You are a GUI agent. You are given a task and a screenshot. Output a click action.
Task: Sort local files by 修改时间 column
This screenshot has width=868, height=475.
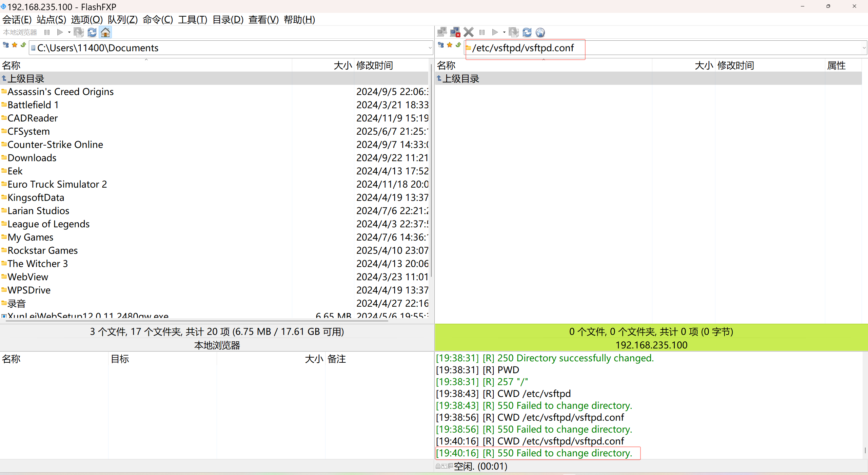point(374,65)
